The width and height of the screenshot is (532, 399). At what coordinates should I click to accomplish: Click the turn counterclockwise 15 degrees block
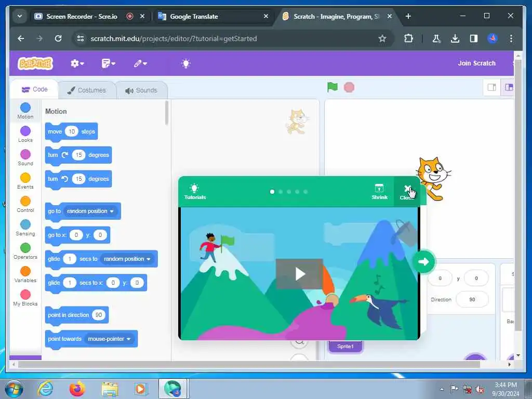tap(78, 179)
